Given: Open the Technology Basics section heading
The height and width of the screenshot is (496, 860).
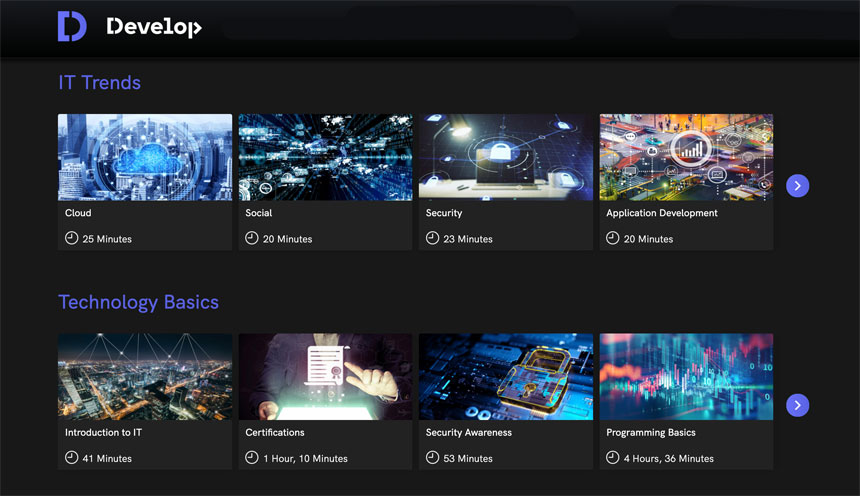Looking at the screenshot, I should click(x=138, y=302).
